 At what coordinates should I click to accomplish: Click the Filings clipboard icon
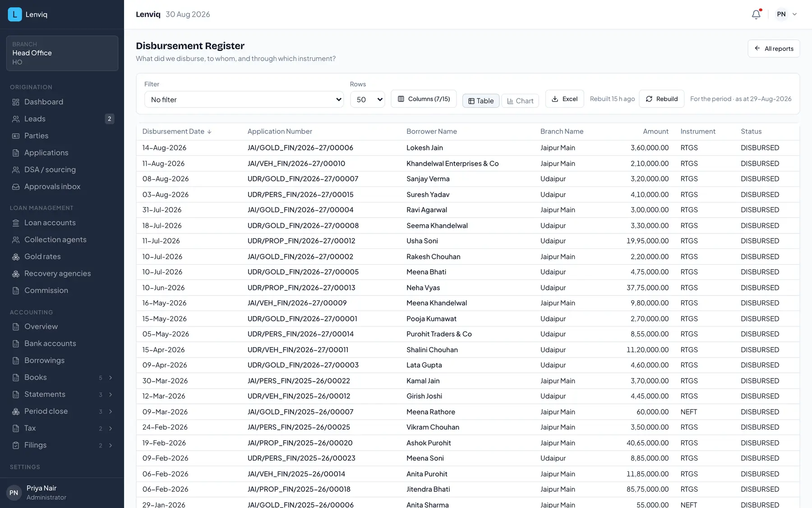click(16, 445)
